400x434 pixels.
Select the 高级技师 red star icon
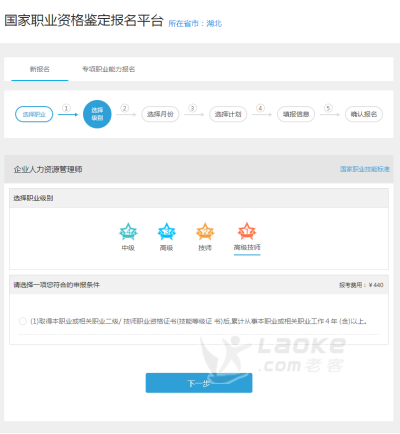click(247, 231)
